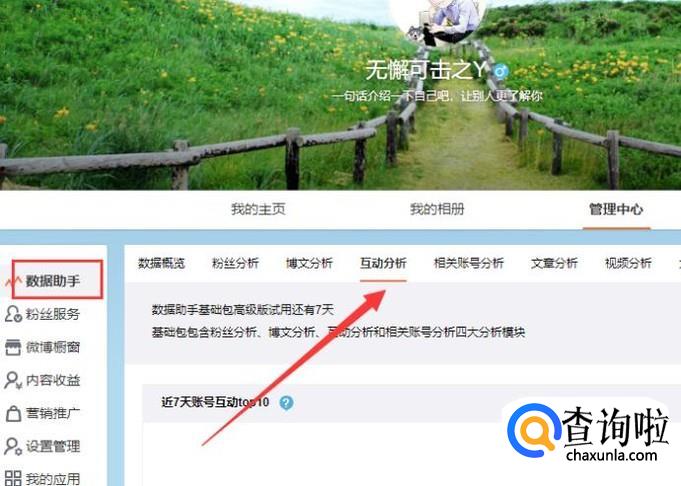The width and height of the screenshot is (681, 486).
Task: Click the profile avatar photo
Action: pyautogui.click(x=439, y=22)
